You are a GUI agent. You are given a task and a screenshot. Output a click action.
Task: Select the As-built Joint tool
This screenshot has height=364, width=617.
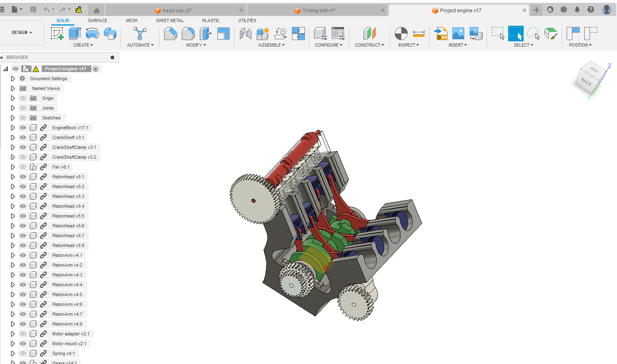(280, 34)
